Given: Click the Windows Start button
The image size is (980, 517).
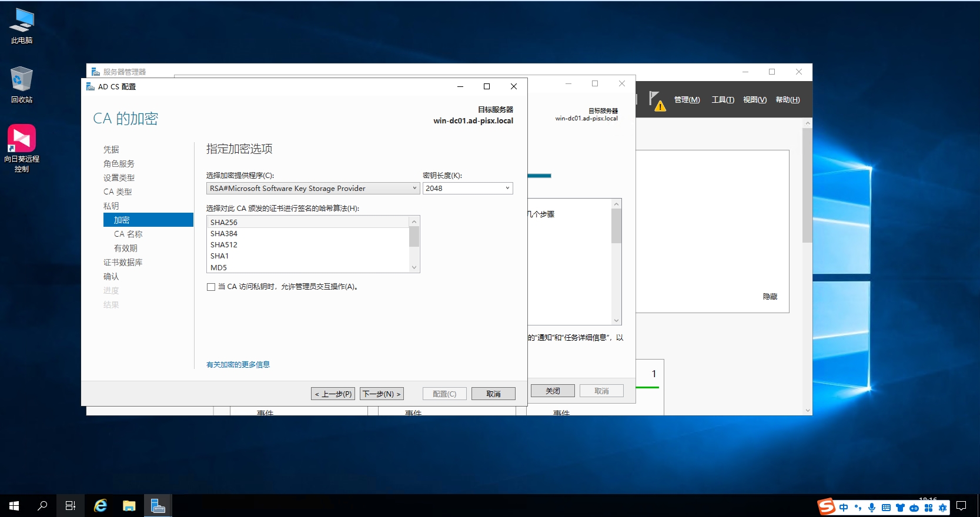Looking at the screenshot, I should (14, 505).
